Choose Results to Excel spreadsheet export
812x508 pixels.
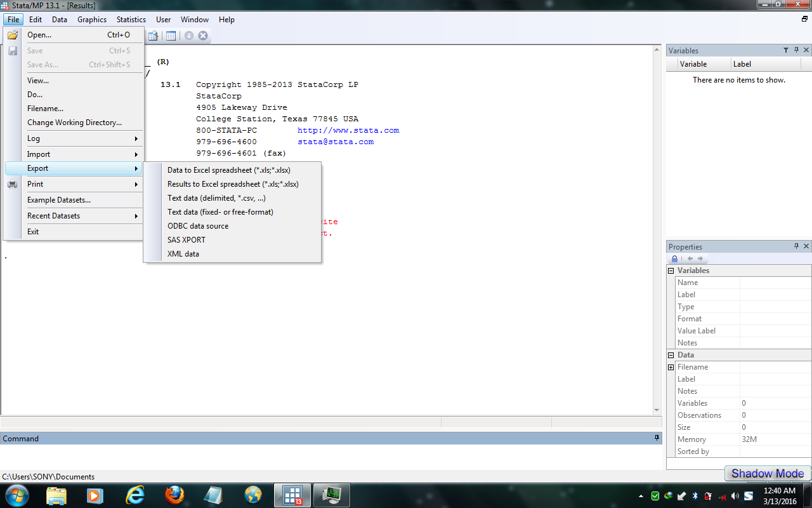[232, 184]
